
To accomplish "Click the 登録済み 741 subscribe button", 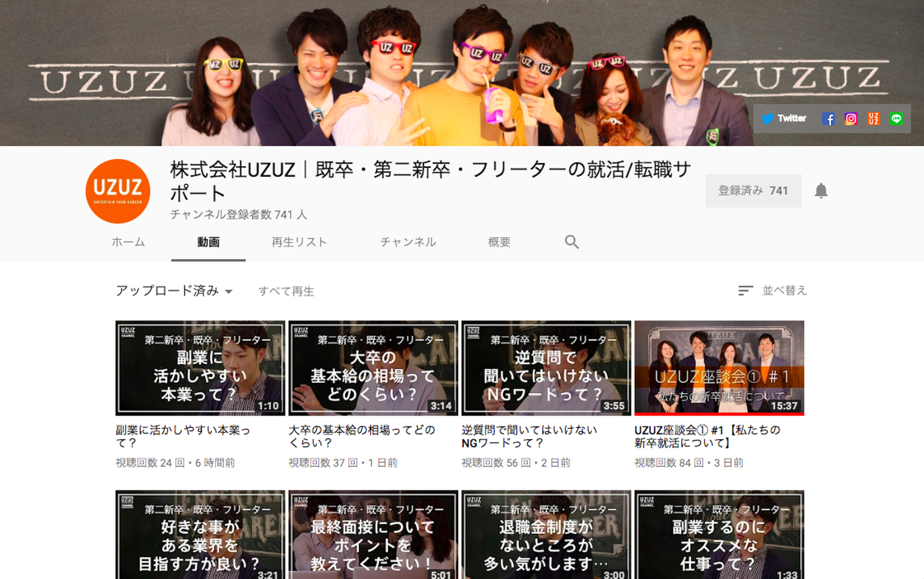I will click(x=753, y=190).
